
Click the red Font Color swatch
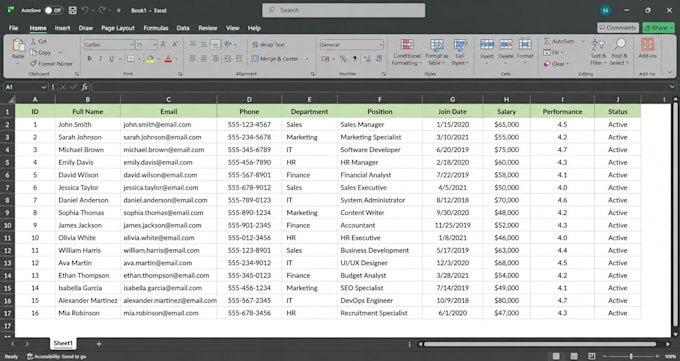[x=168, y=59]
